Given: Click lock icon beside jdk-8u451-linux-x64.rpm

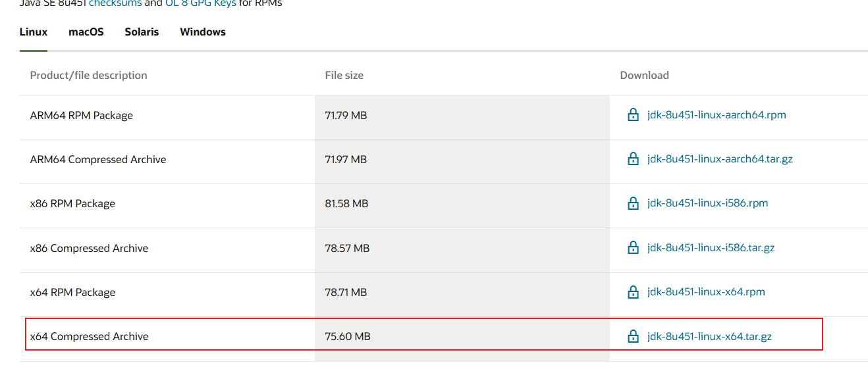Looking at the screenshot, I should click(x=633, y=292).
